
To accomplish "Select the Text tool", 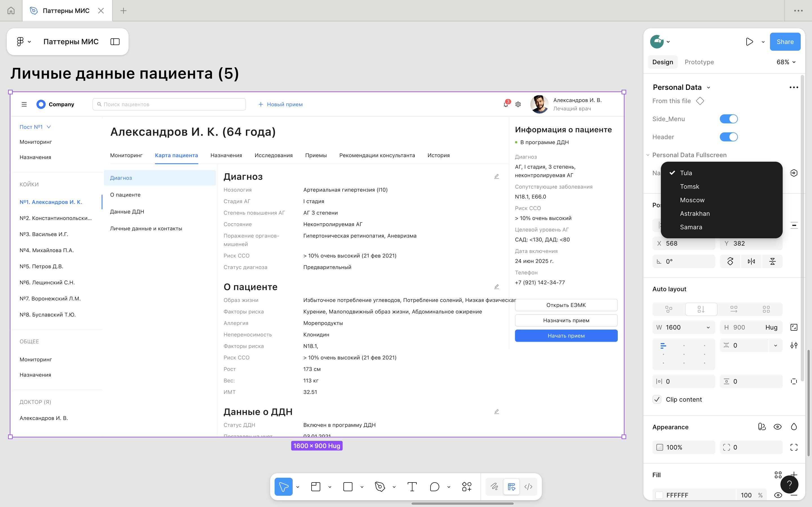I will click(x=412, y=486).
